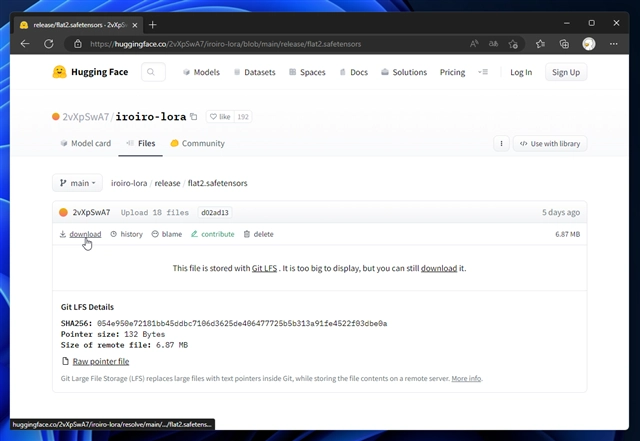Click flat2.safetensors in the breadcrumb

click(x=218, y=183)
